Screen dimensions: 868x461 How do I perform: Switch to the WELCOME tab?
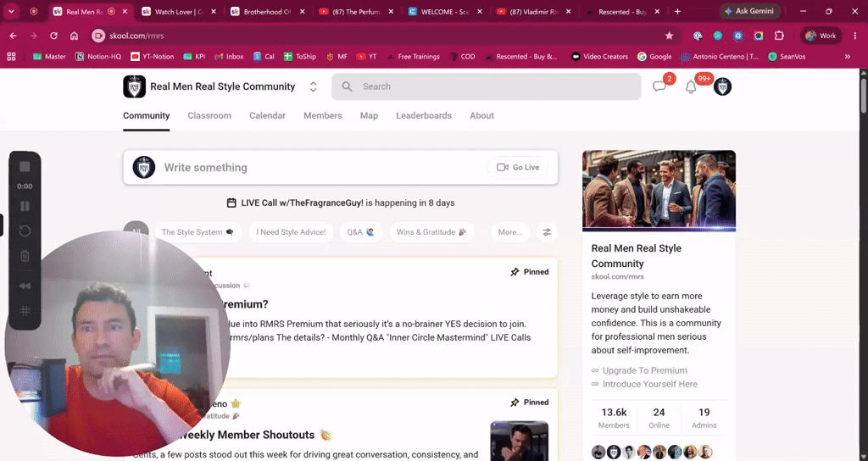click(x=444, y=12)
